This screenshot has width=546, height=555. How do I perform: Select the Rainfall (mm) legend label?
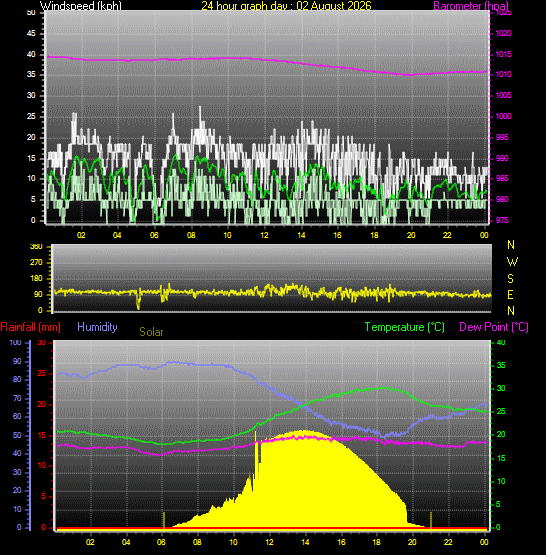pos(30,327)
